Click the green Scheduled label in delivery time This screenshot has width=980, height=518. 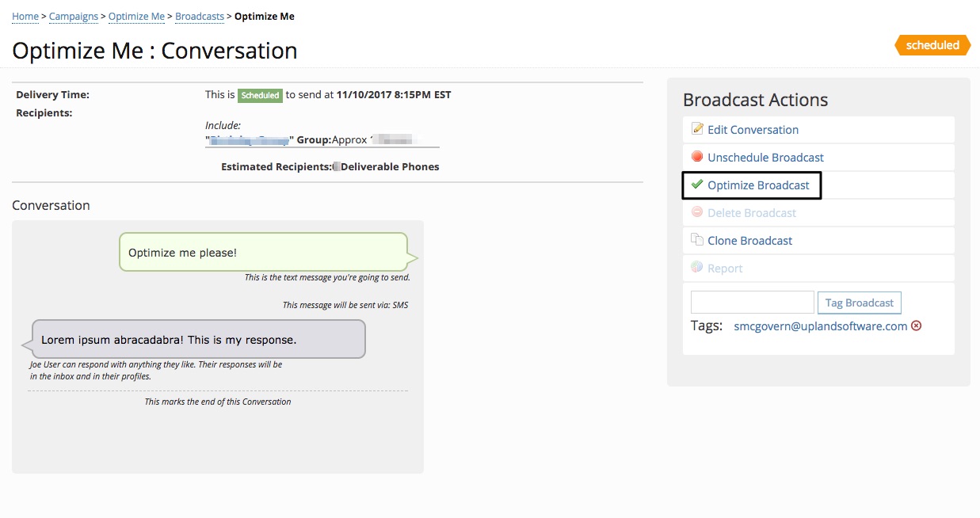261,95
